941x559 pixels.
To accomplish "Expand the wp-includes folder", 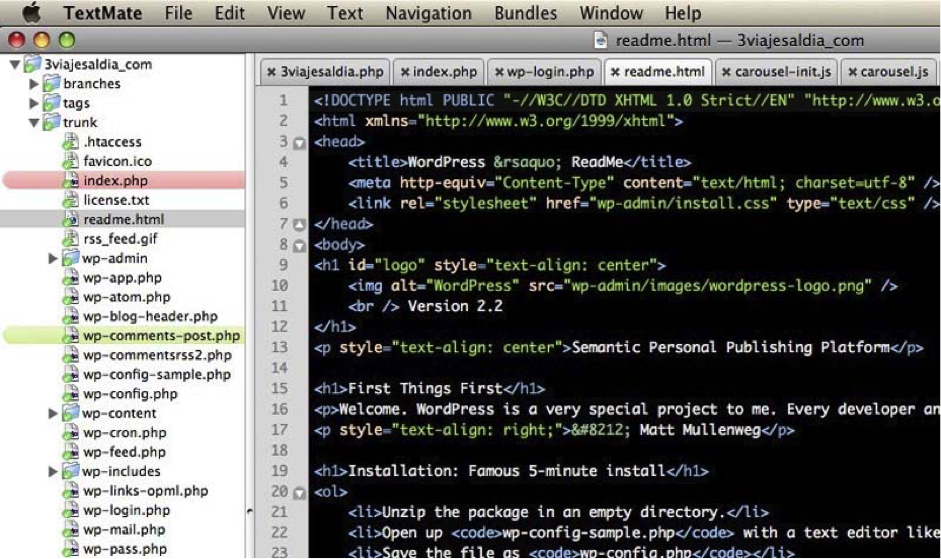I will click(x=53, y=471).
